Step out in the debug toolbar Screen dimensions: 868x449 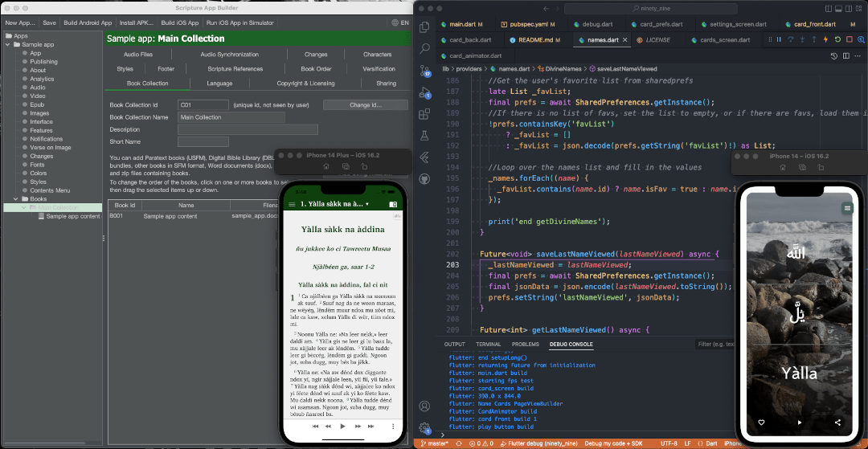pos(813,40)
